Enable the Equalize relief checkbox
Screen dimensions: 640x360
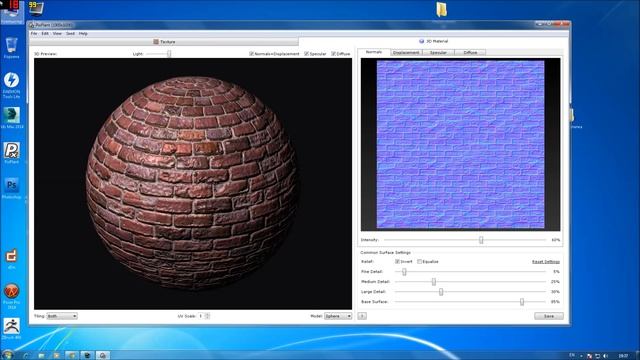(419, 261)
